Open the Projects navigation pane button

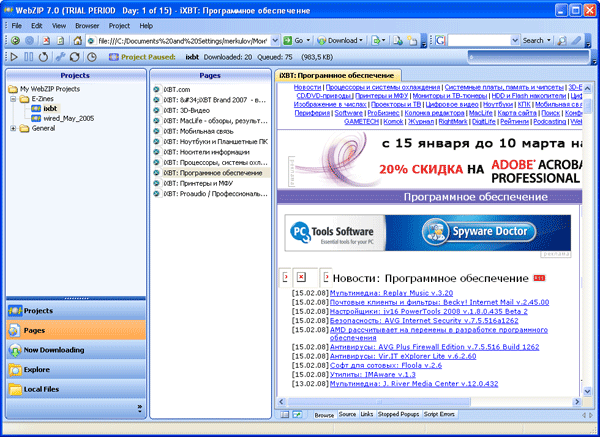click(76, 311)
